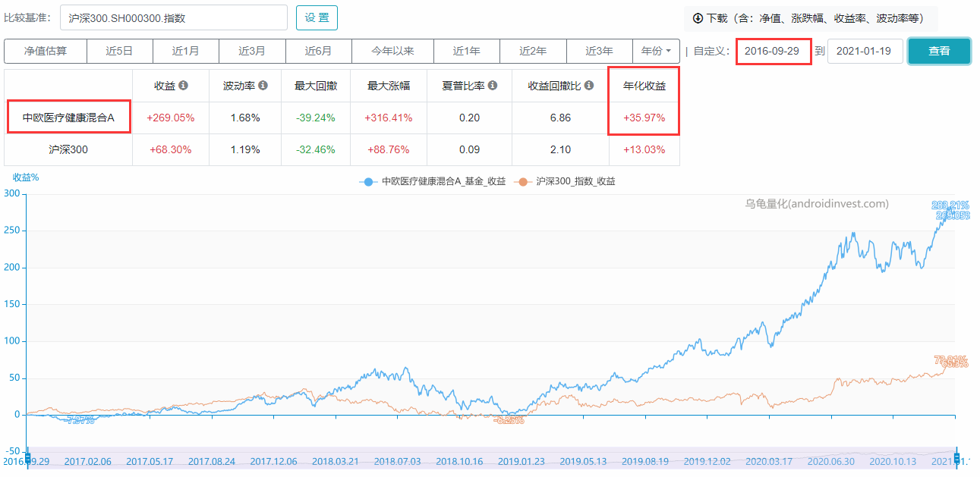Click the info icon beside 收益回撤比

pos(589,86)
